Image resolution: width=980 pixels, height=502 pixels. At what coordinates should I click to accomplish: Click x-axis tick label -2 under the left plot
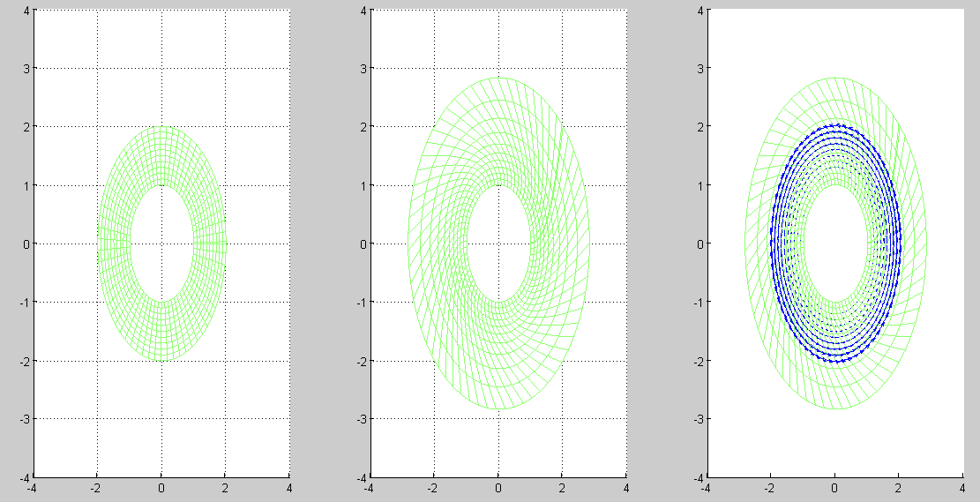95,487
